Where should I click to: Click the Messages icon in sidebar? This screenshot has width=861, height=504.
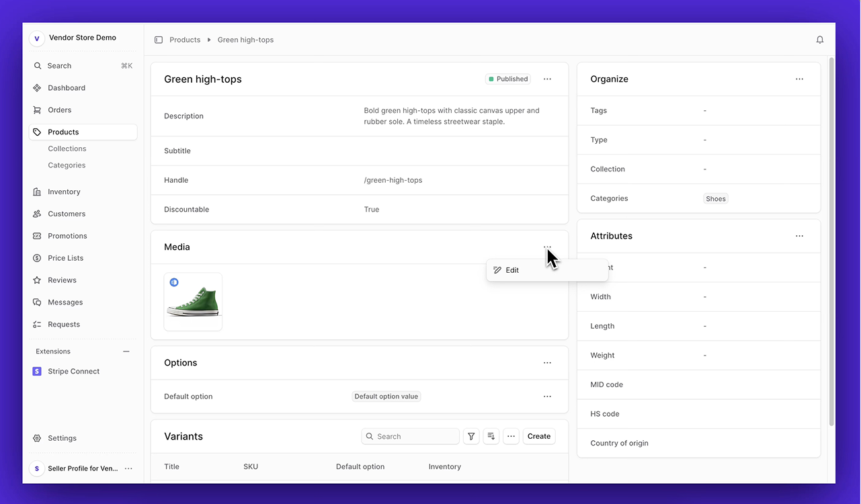pos(37,302)
